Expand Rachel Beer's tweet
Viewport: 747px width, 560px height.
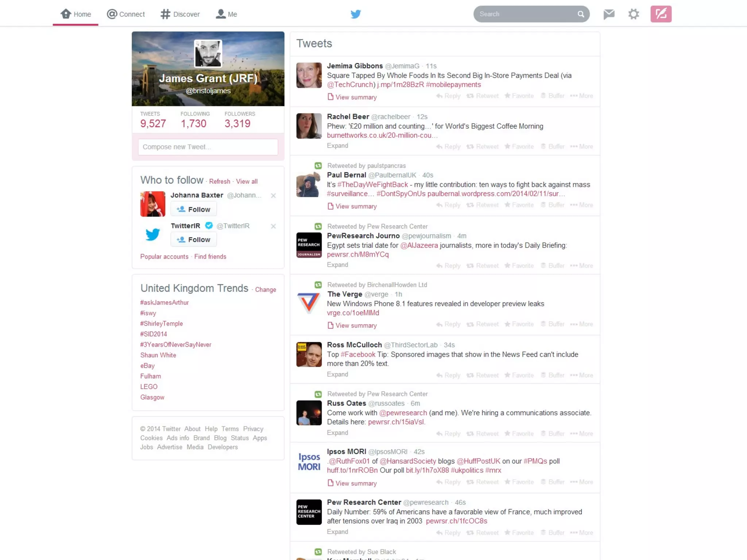click(x=337, y=146)
